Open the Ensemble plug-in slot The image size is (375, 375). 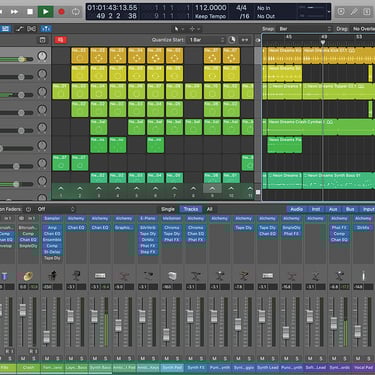pos(52,240)
